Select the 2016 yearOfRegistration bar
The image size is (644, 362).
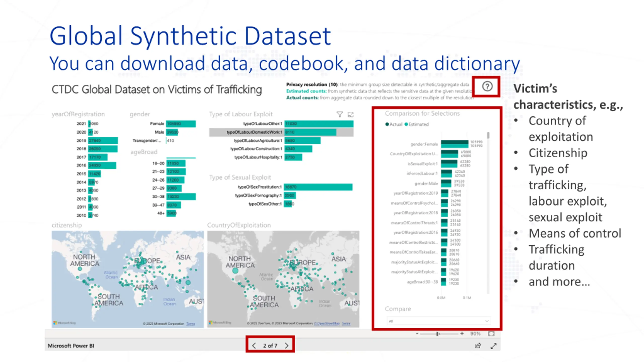click(x=102, y=165)
